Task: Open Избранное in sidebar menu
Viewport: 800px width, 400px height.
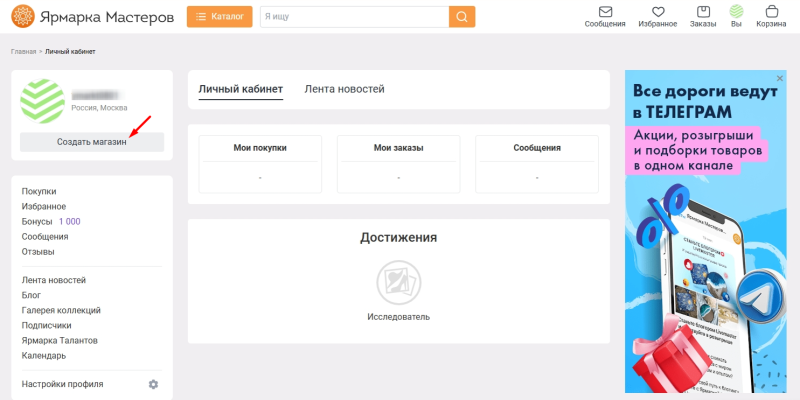Action: pyautogui.click(x=44, y=206)
